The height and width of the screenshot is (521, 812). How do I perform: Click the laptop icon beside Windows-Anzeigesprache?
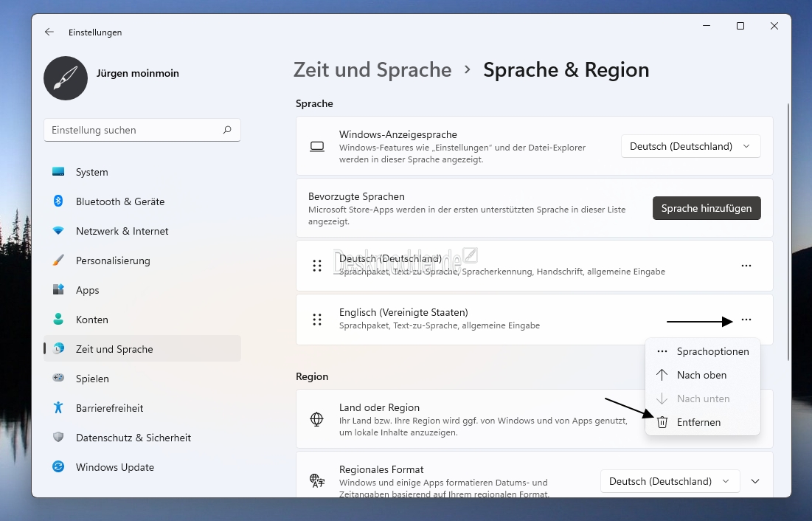click(317, 147)
